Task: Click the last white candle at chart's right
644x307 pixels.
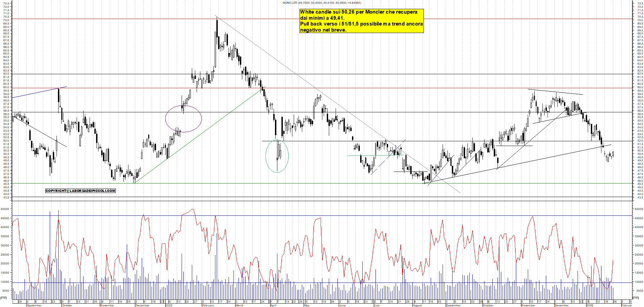Action: pos(613,154)
